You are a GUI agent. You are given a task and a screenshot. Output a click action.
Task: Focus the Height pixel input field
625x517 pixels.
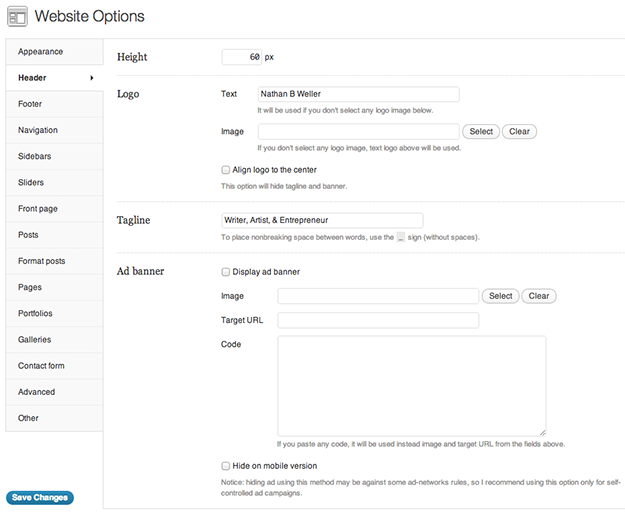242,57
